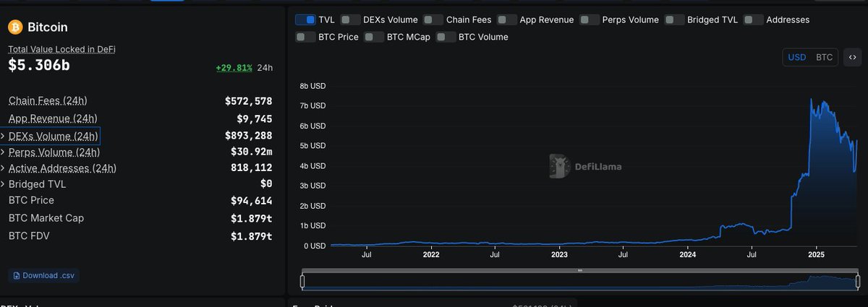868x307 pixels.
Task: Click the 818,112 active addresses value
Action: coord(251,168)
